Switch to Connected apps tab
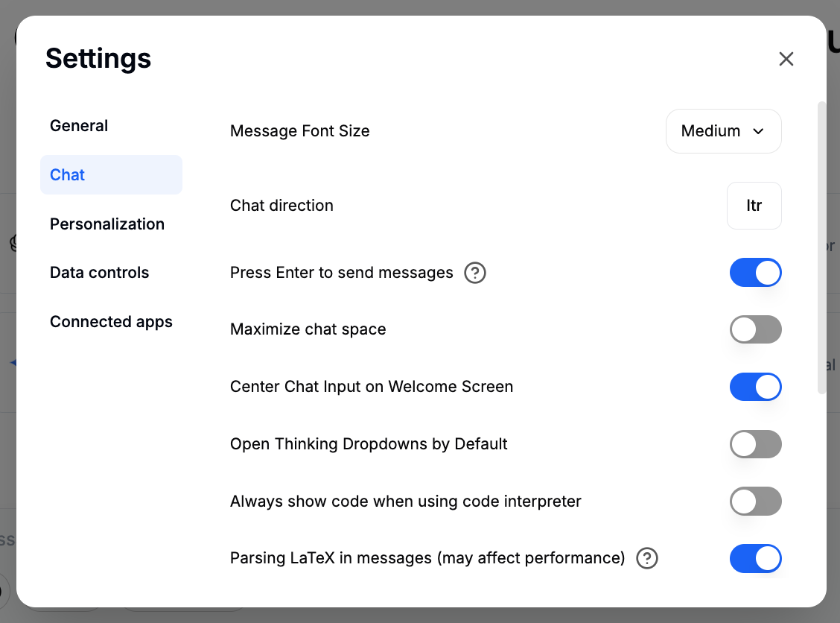The height and width of the screenshot is (623, 840). click(111, 322)
